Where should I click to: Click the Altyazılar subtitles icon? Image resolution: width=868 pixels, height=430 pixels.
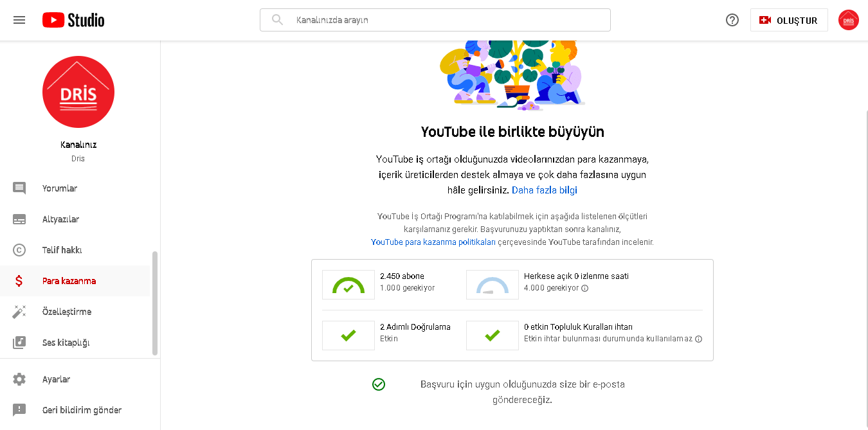(19, 219)
